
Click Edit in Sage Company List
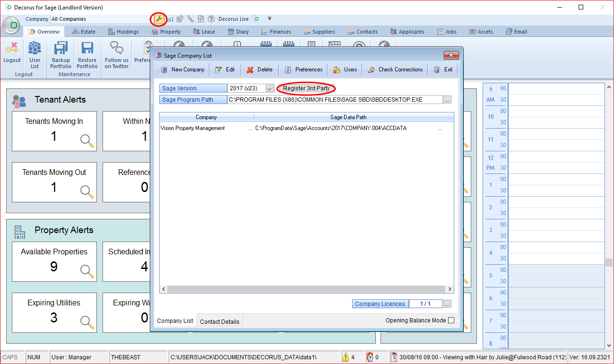point(225,69)
